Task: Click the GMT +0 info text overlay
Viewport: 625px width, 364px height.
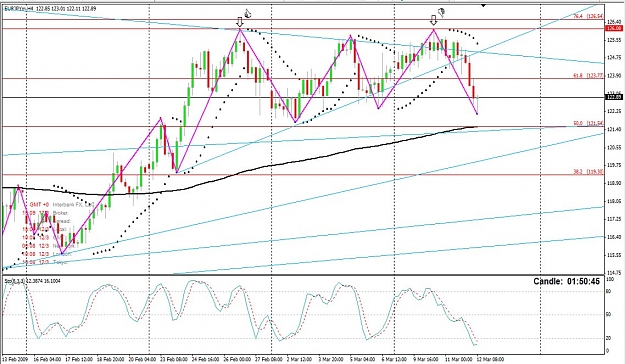Action: coord(39,205)
